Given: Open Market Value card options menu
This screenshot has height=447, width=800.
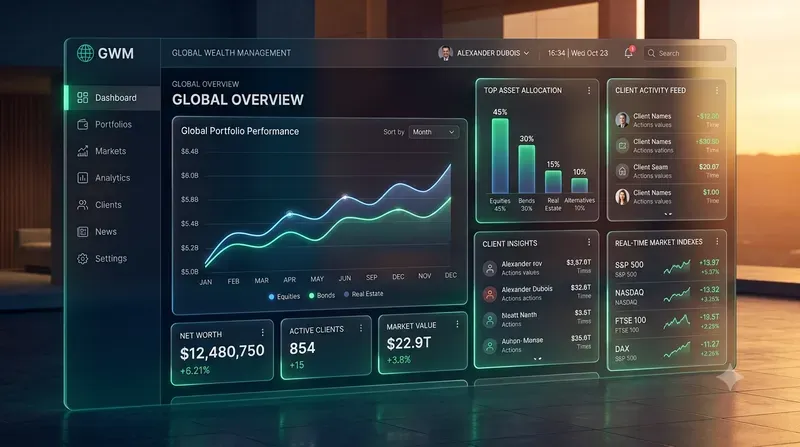Looking at the screenshot, I should pyautogui.click(x=457, y=324).
